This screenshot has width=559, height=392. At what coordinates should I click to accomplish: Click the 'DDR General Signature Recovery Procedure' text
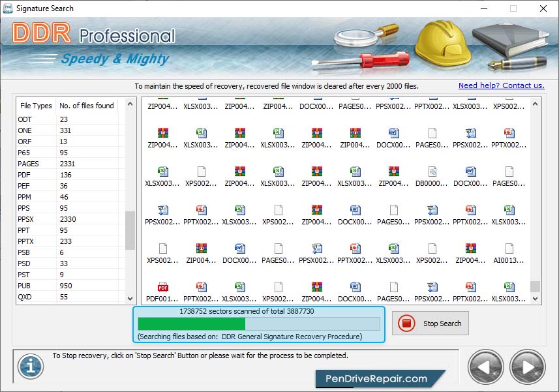point(292,337)
